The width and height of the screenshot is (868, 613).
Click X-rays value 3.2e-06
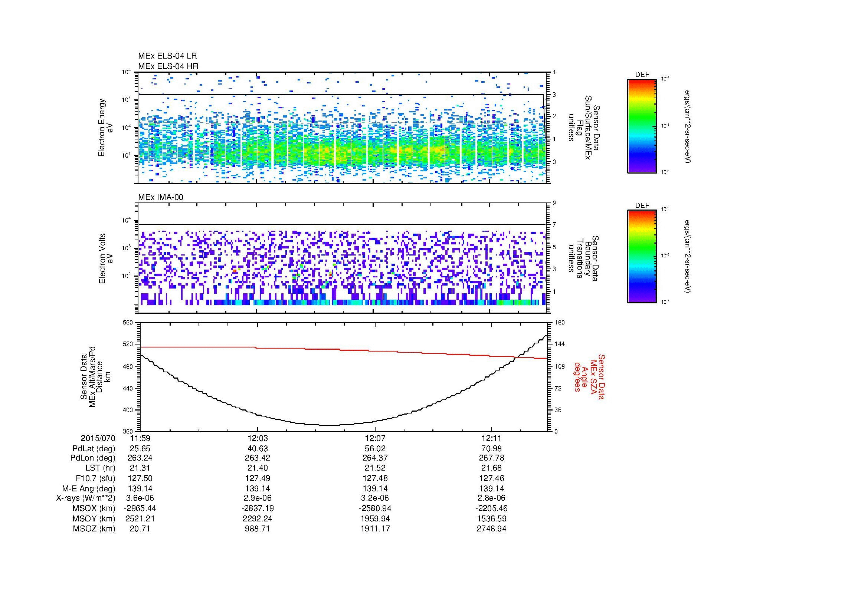point(375,498)
